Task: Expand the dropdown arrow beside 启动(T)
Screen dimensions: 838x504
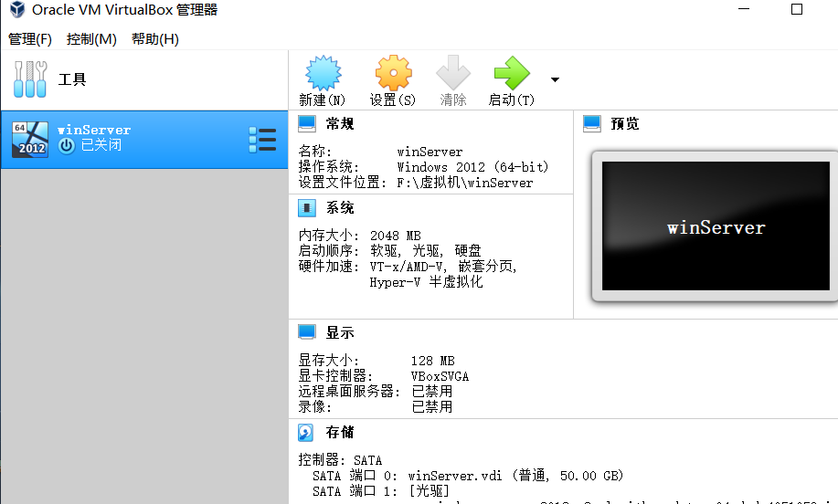Action: 555,79
